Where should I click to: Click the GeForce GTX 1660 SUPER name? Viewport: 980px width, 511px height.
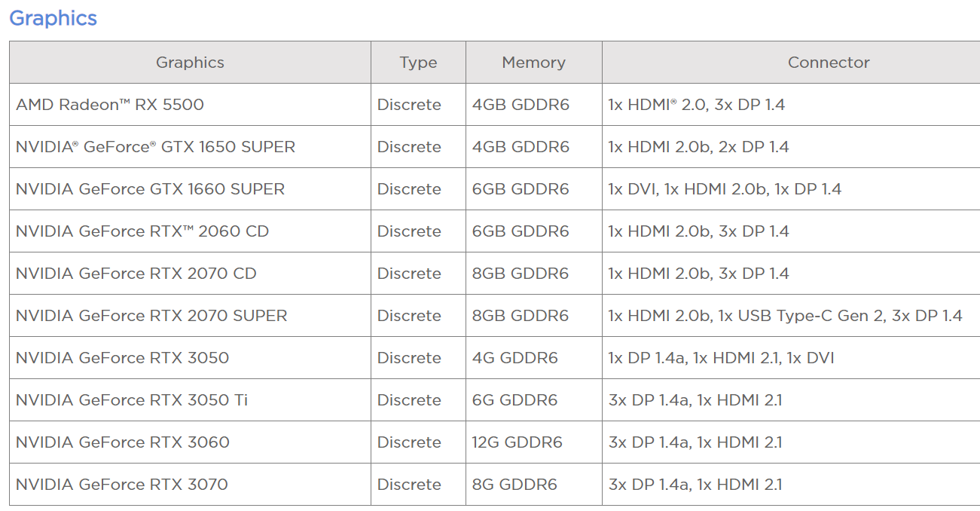tap(150, 189)
